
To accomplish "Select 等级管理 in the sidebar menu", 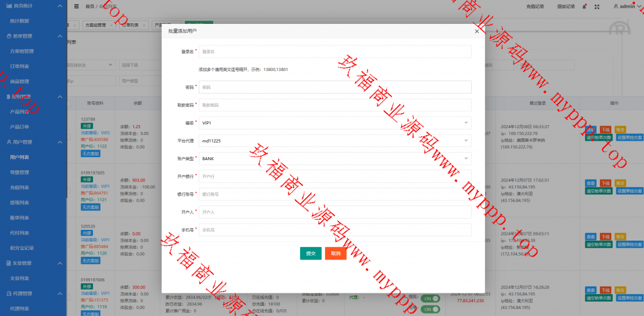I will (x=20, y=172).
